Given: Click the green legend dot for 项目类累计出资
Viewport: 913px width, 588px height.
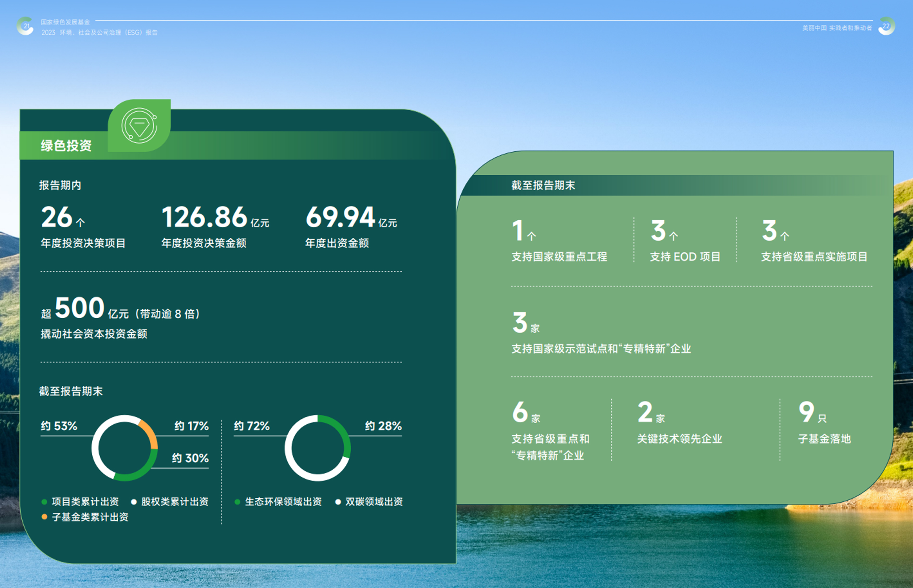Looking at the screenshot, I should pyautogui.click(x=44, y=502).
